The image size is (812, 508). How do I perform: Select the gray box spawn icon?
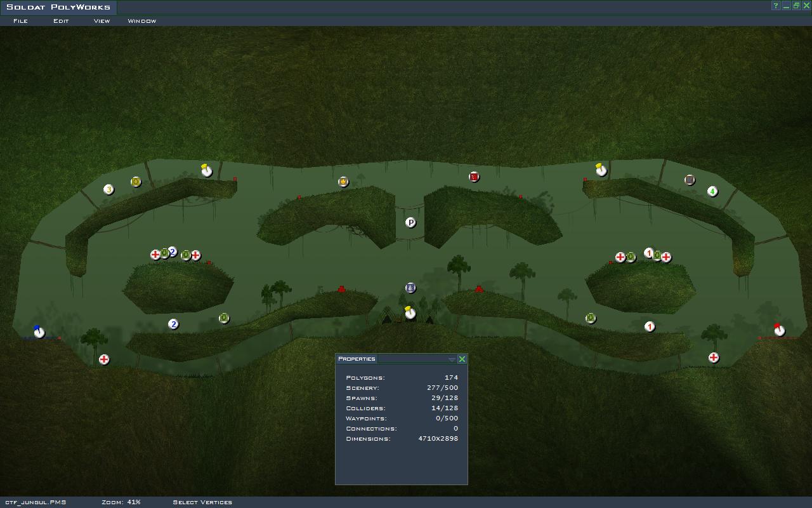click(x=690, y=180)
